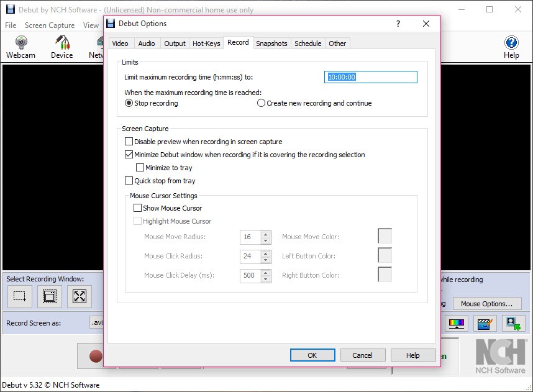This screenshot has height=392, width=533.
Task: Open the File menu
Action: (x=11, y=25)
